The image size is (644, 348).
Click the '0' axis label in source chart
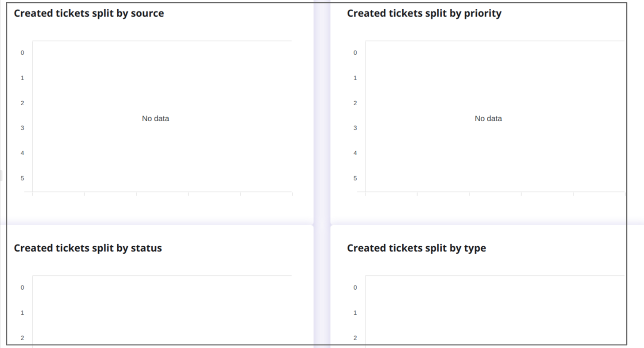click(21, 52)
